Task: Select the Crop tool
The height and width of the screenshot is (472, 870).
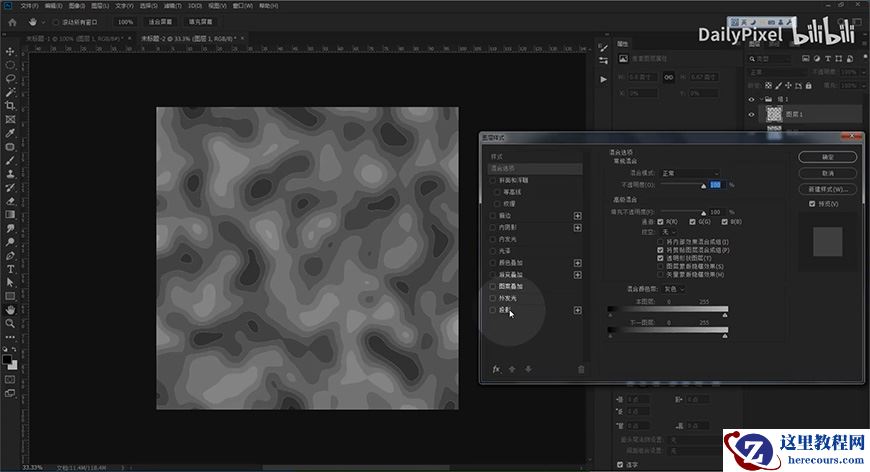Action: pyautogui.click(x=10, y=105)
